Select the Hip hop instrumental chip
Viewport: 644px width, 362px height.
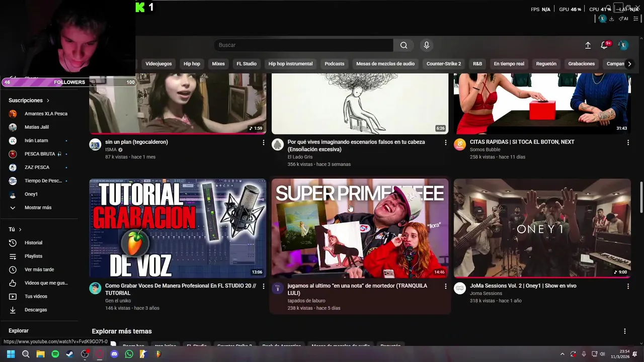[290, 64]
